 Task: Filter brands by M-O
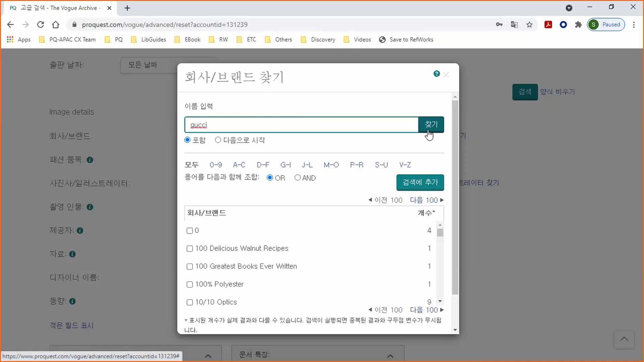[x=331, y=165]
